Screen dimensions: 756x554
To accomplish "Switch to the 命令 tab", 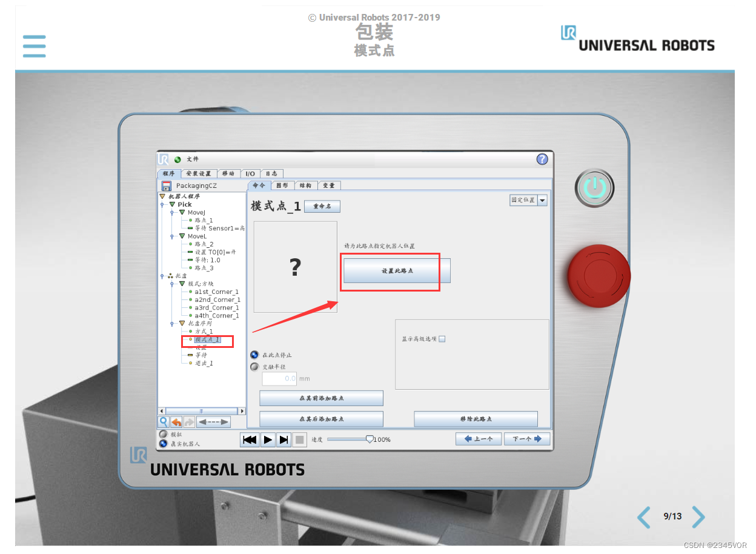I will coord(259,185).
